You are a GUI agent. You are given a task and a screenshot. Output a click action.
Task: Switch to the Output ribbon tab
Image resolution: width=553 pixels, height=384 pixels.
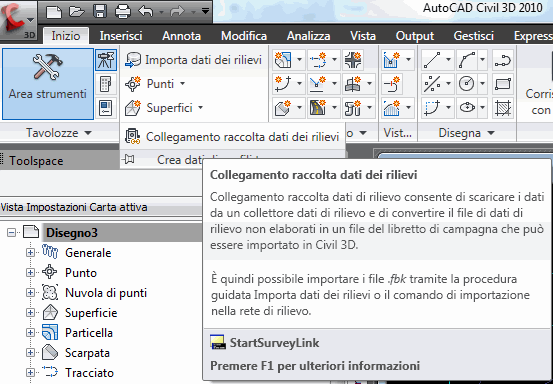click(415, 36)
